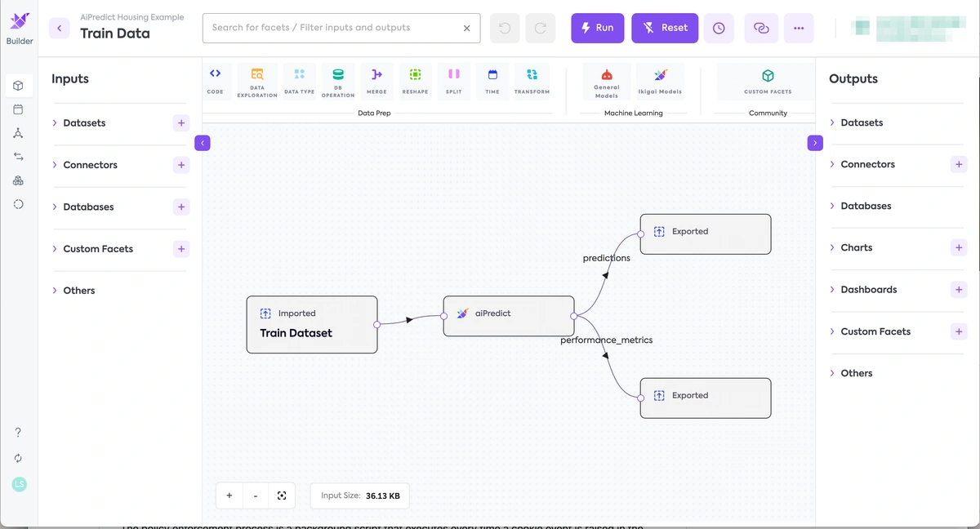
Task: Zoom out on the canvas
Action: (x=256, y=496)
